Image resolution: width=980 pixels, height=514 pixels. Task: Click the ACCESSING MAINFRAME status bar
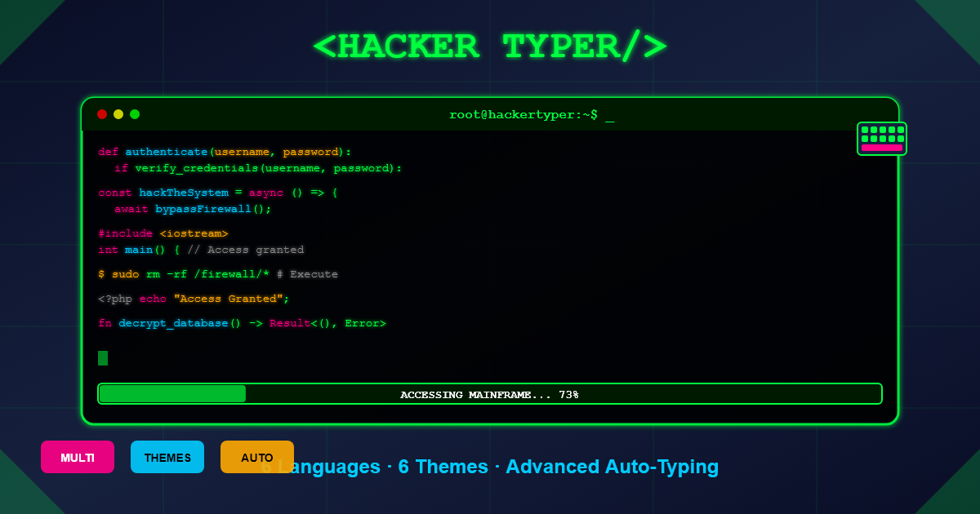[488, 394]
